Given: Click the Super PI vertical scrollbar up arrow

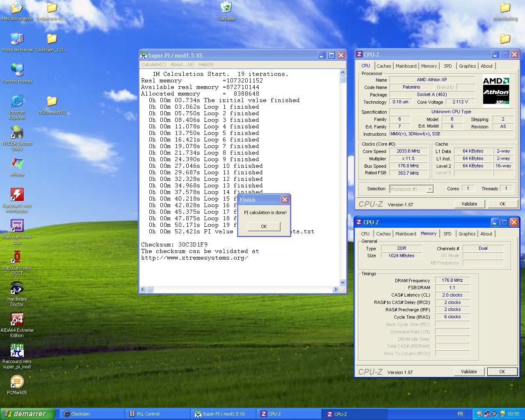Looking at the screenshot, I should (343, 73).
